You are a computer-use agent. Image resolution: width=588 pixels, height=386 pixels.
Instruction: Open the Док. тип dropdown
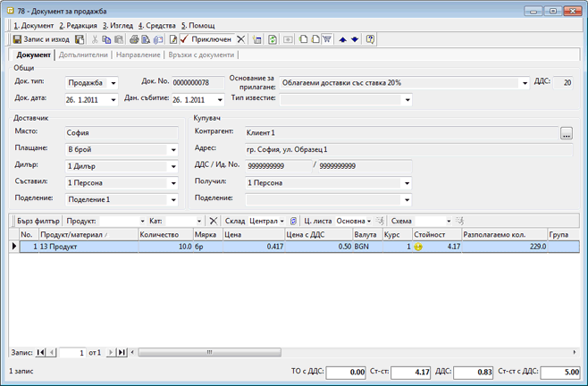click(x=113, y=84)
